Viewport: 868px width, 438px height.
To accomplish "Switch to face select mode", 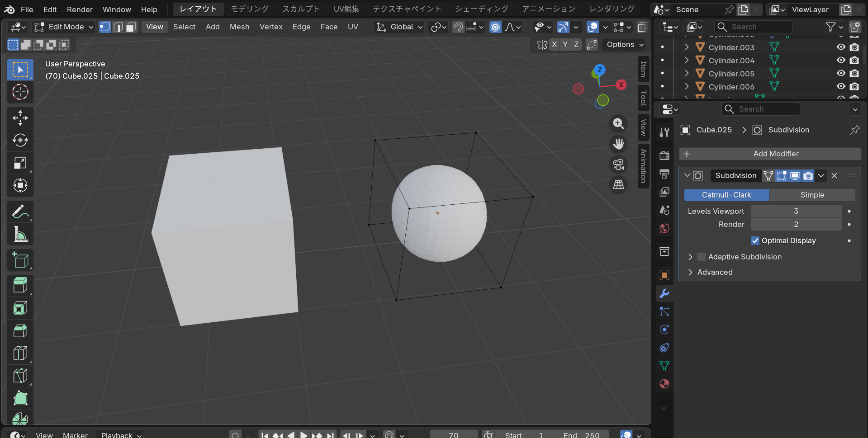I will click(131, 27).
